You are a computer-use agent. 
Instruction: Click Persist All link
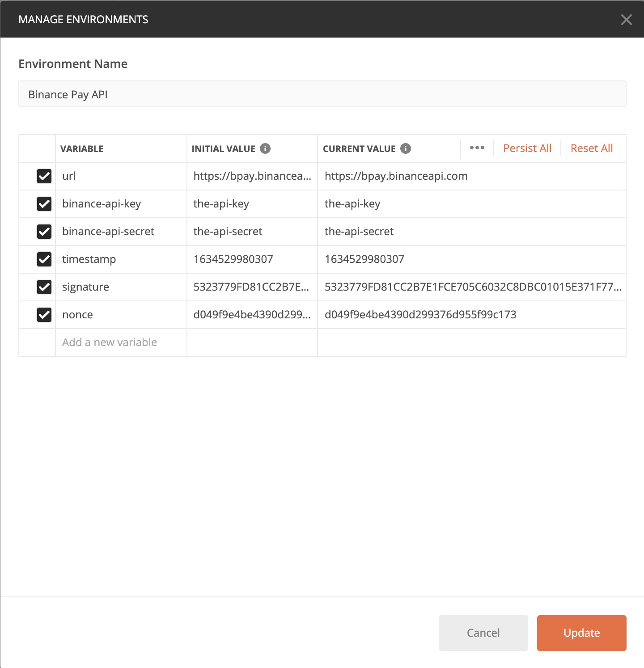[x=527, y=148]
